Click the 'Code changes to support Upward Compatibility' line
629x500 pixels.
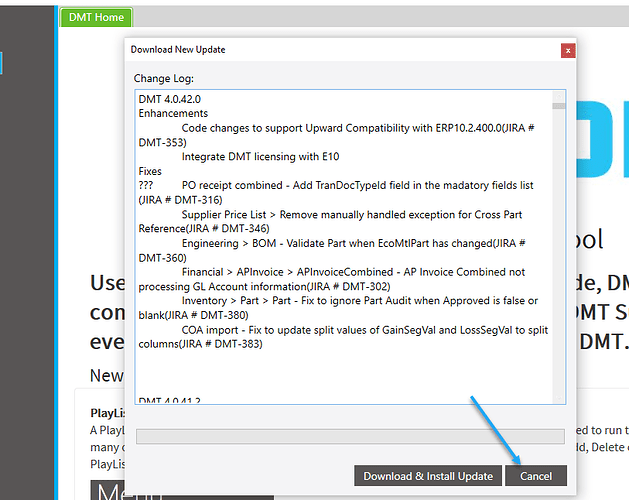click(337, 135)
